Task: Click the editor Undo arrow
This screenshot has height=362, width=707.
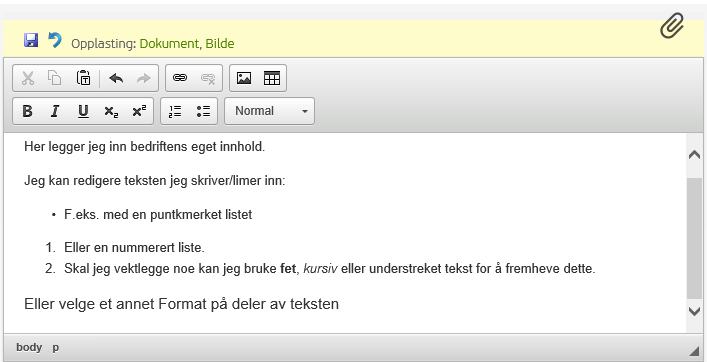Action: [x=116, y=78]
